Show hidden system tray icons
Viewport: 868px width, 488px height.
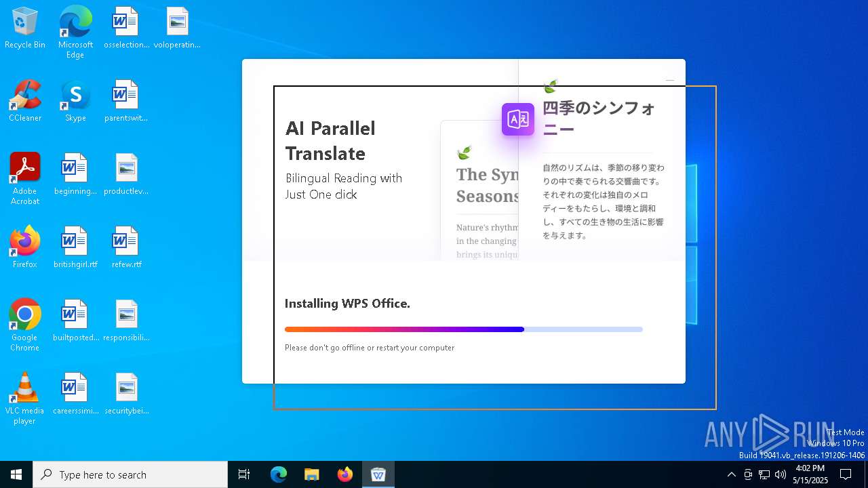click(731, 474)
